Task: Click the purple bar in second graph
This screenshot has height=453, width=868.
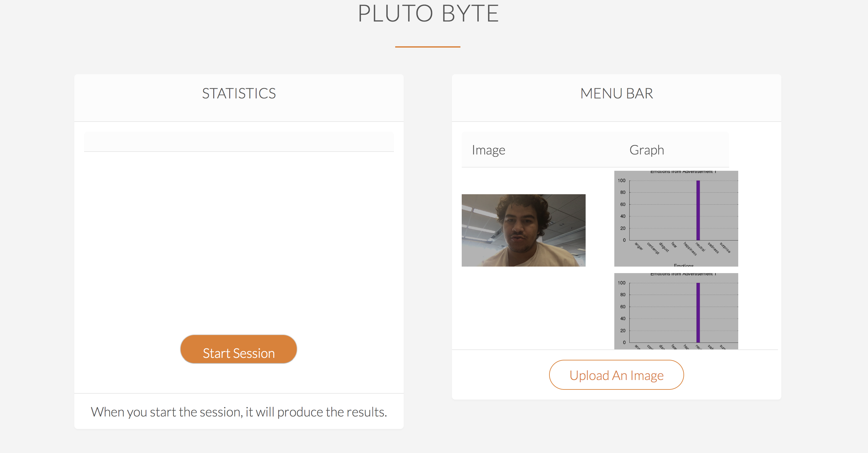Action: tap(698, 313)
